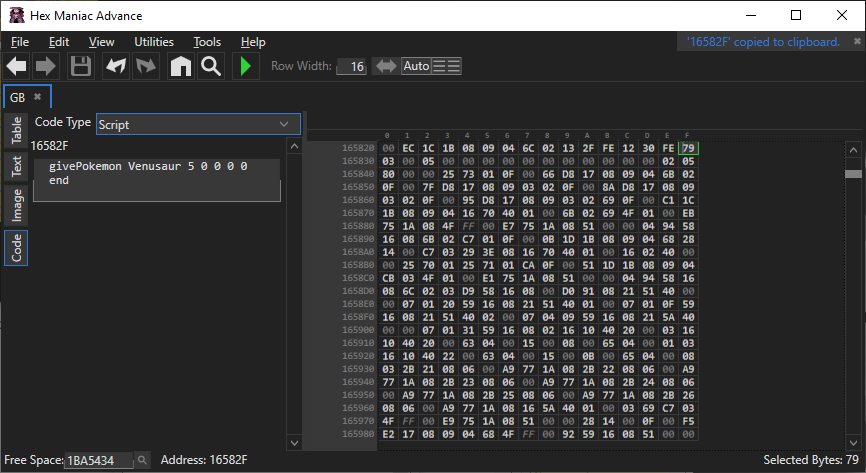Toggle Auto row width
The height and width of the screenshot is (473, 866).
click(416, 66)
